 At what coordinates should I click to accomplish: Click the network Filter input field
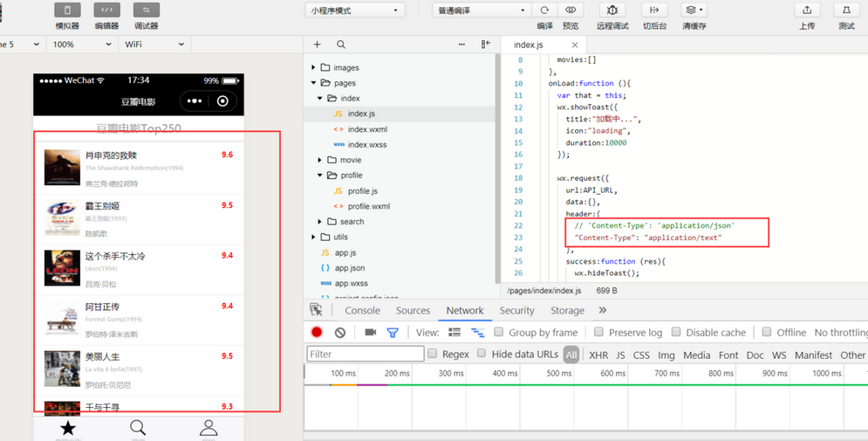[x=366, y=354]
